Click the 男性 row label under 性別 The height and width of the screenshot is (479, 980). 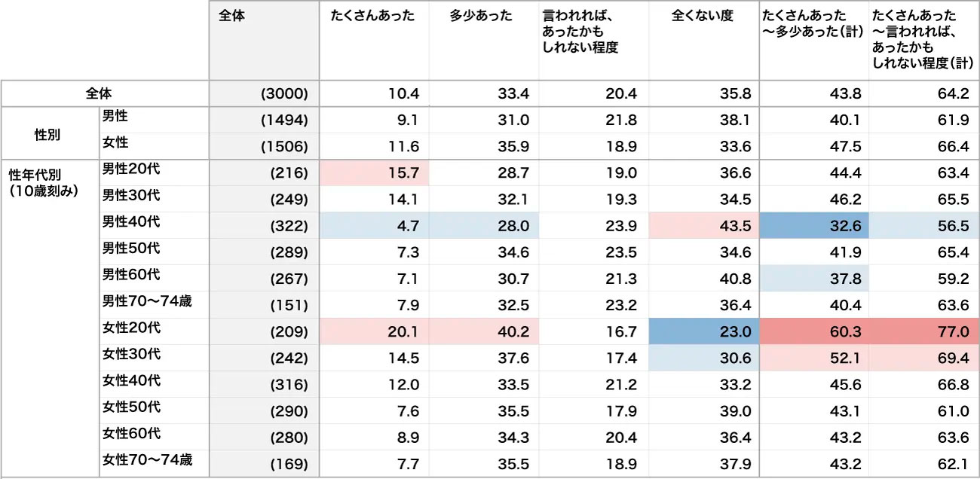115,117
